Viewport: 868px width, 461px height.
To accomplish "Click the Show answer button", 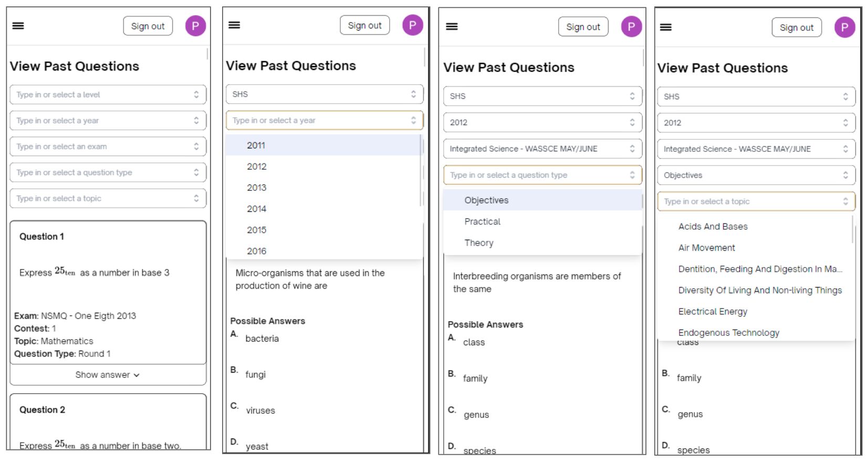I will coord(108,375).
